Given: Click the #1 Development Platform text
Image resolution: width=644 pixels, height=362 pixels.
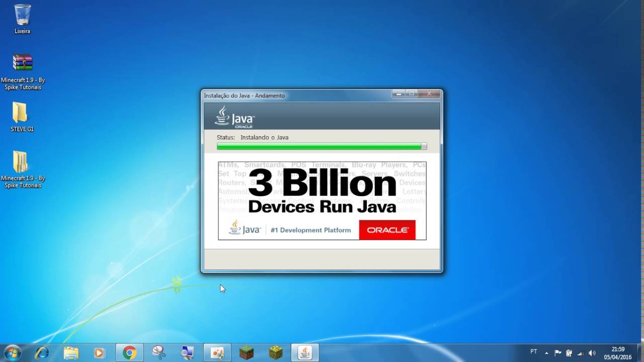Looking at the screenshot, I should coord(310,230).
